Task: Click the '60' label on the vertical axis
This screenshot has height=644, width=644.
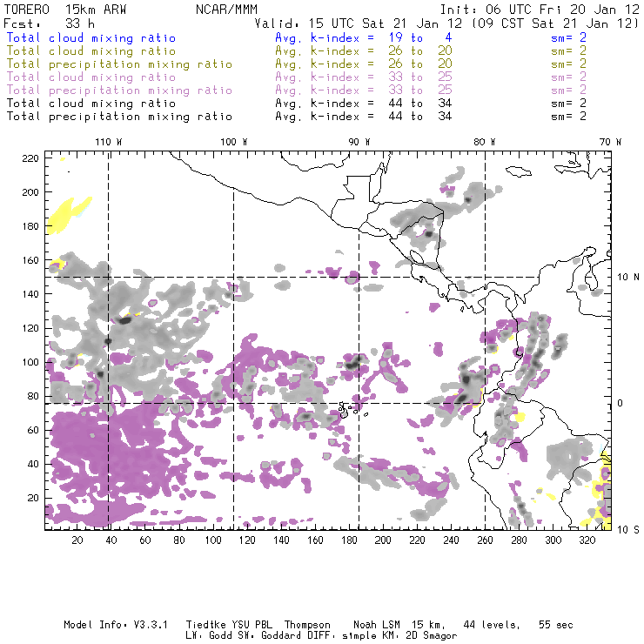Action: pos(33,430)
